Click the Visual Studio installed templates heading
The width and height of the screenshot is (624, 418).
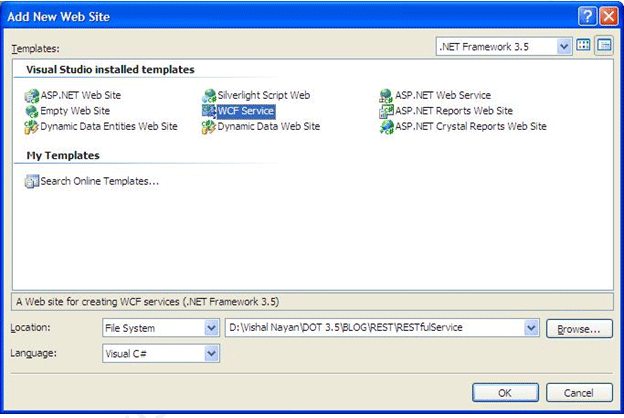tap(111, 70)
